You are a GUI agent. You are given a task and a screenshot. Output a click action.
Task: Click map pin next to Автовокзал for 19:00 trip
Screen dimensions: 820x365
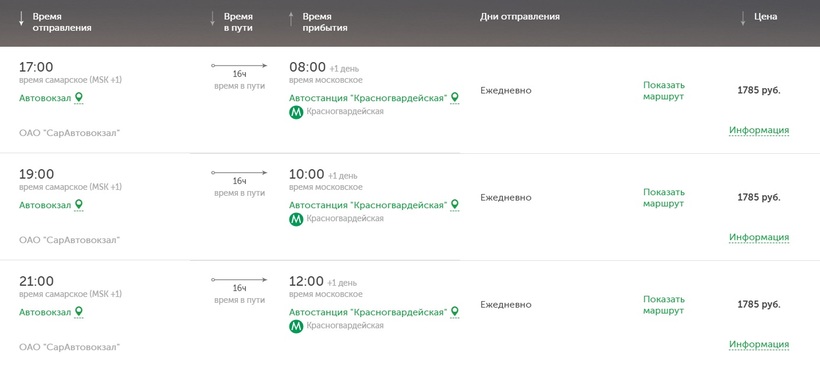click(x=78, y=204)
